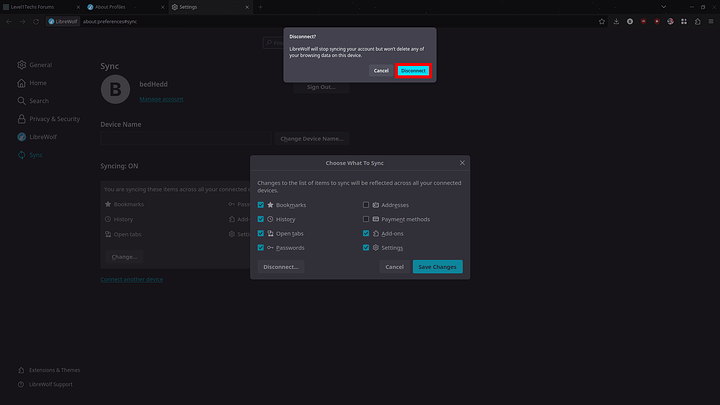Close the Settings browser tab
The width and height of the screenshot is (720, 405).
[x=247, y=7]
